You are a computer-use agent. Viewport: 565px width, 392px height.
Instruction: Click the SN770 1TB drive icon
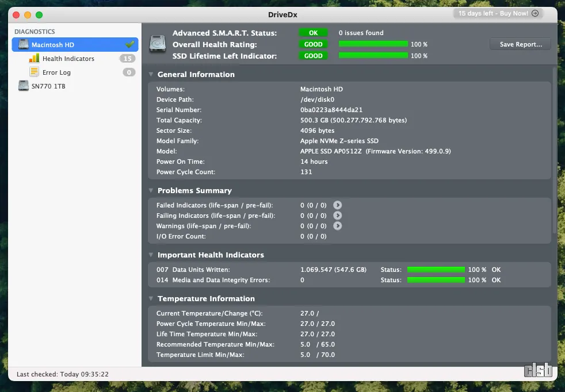tap(24, 86)
